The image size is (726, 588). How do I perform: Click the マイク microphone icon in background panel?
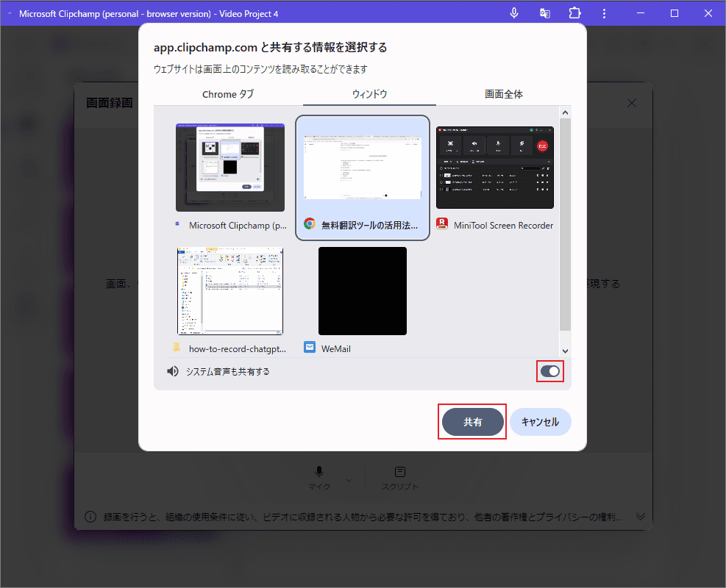319,471
